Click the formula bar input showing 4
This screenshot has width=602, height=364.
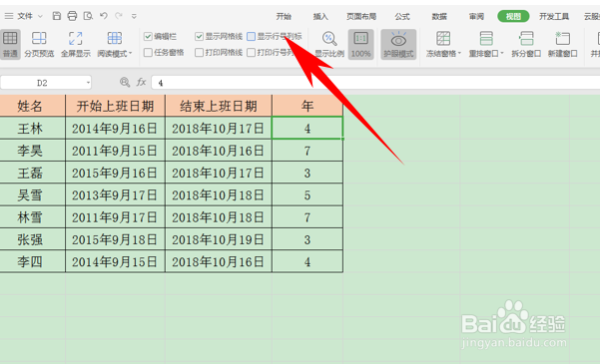point(375,83)
